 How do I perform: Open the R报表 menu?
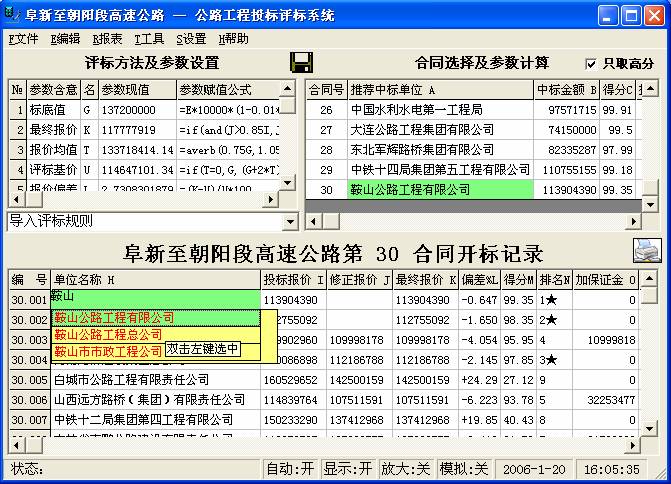(x=107, y=39)
